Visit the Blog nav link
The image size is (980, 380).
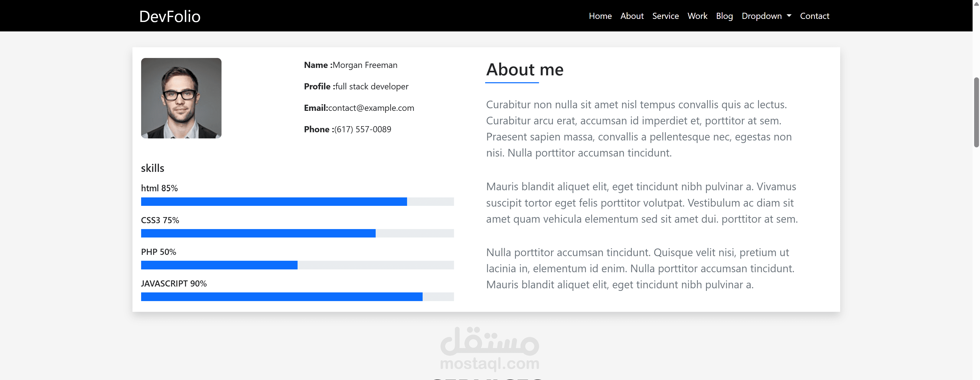pyautogui.click(x=724, y=16)
